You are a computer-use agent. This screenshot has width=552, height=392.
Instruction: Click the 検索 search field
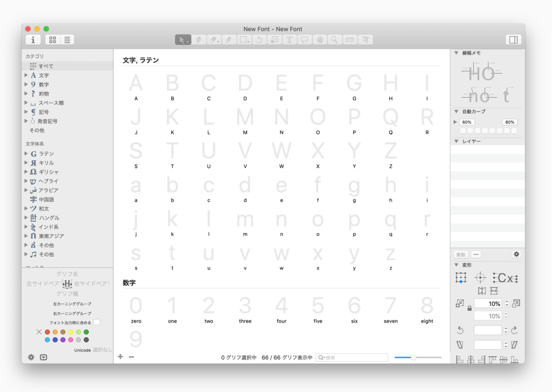(352, 357)
